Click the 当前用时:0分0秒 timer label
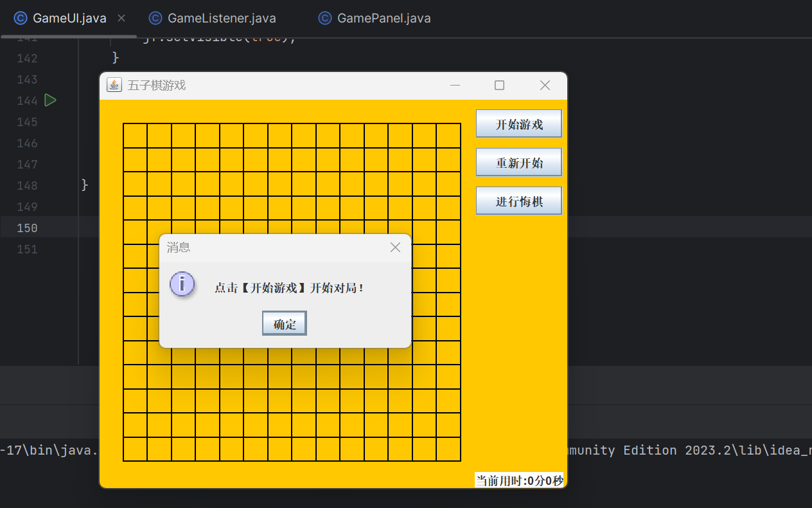The image size is (812, 508). (519, 480)
